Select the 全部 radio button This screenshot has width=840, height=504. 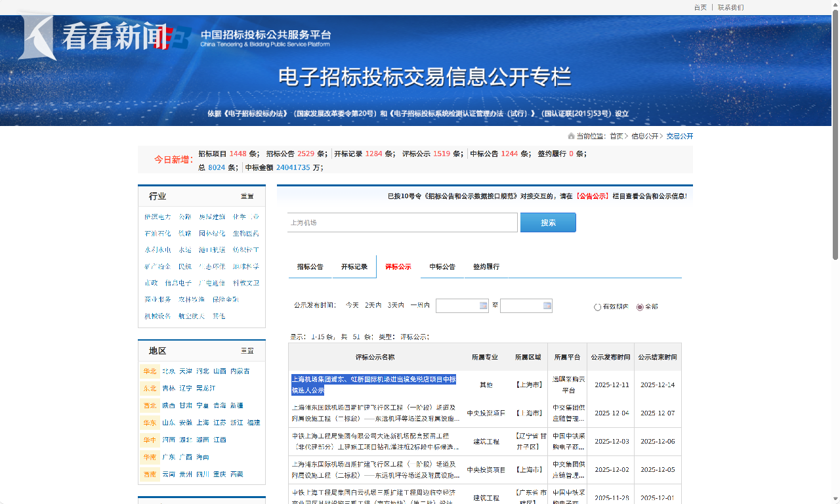(x=640, y=307)
